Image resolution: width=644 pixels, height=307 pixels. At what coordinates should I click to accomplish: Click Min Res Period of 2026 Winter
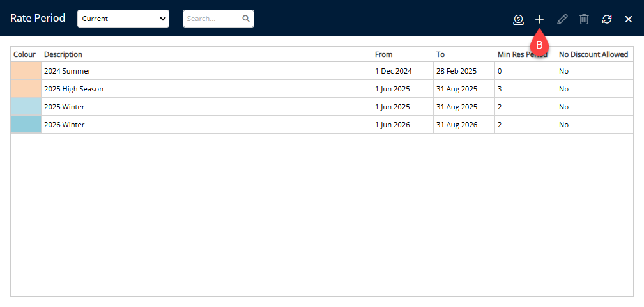point(500,125)
